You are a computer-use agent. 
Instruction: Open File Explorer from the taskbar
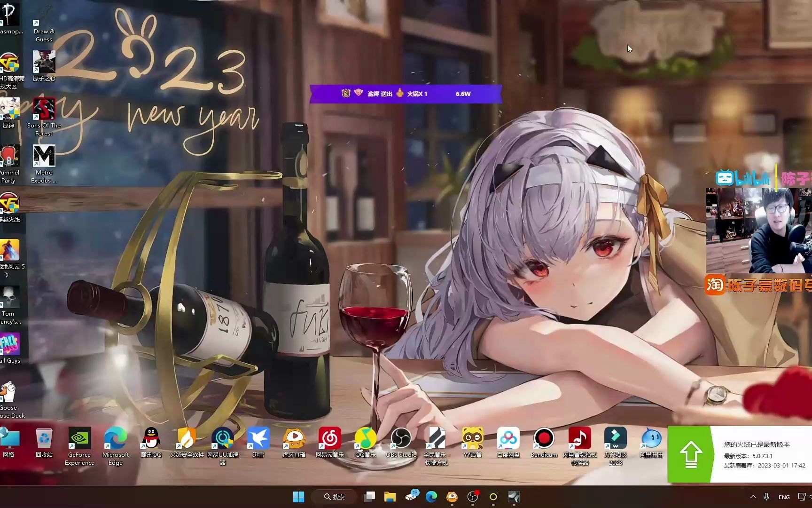pos(390,497)
